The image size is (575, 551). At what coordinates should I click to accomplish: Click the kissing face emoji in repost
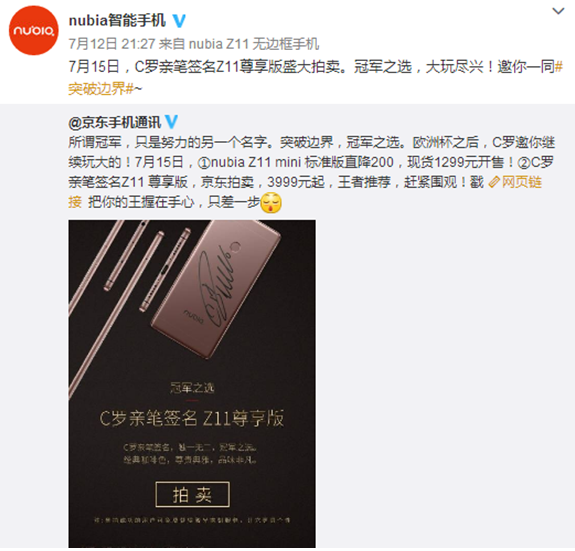tap(271, 203)
